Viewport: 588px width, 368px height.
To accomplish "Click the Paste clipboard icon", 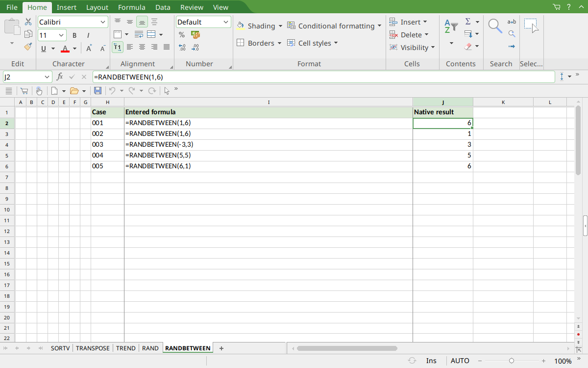I will pyautogui.click(x=12, y=27).
